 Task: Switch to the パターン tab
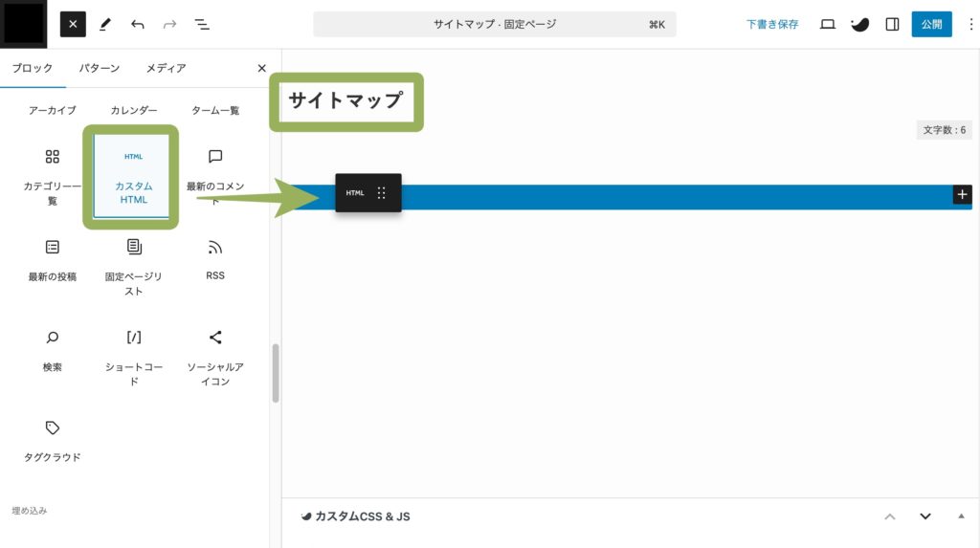pos(100,68)
